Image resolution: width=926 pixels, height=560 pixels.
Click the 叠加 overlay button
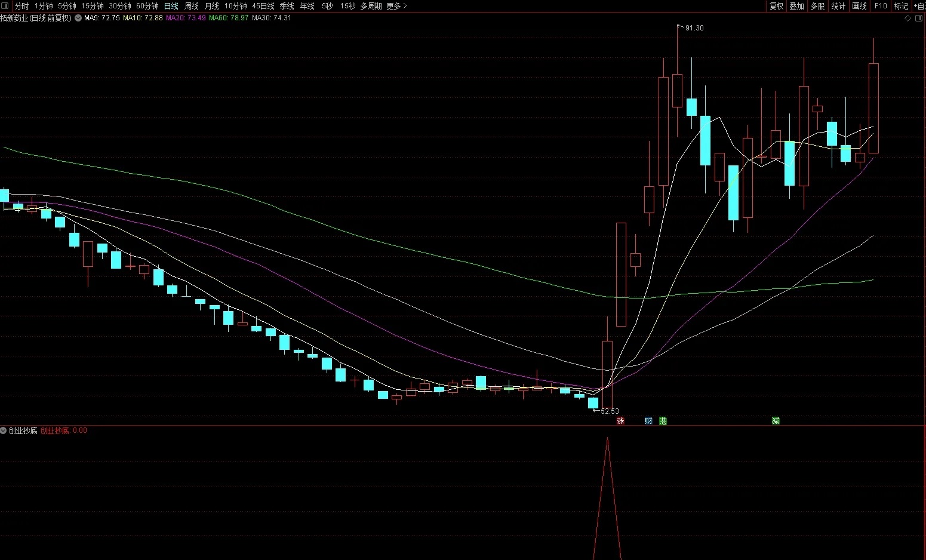797,6
